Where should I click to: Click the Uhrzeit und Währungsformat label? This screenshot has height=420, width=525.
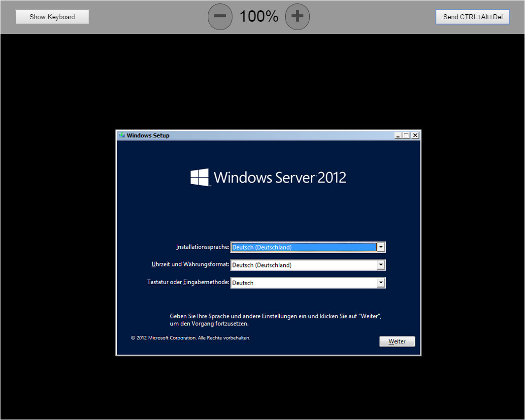pos(190,264)
